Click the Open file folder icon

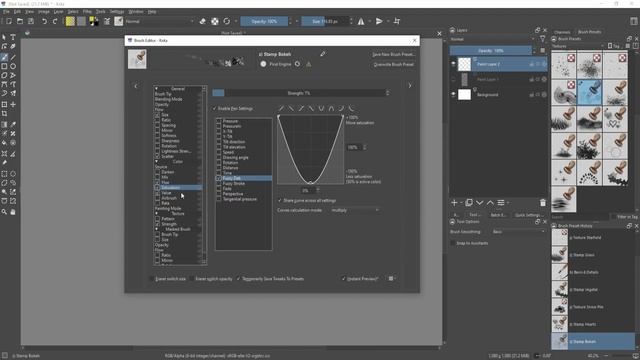click(x=20, y=21)
